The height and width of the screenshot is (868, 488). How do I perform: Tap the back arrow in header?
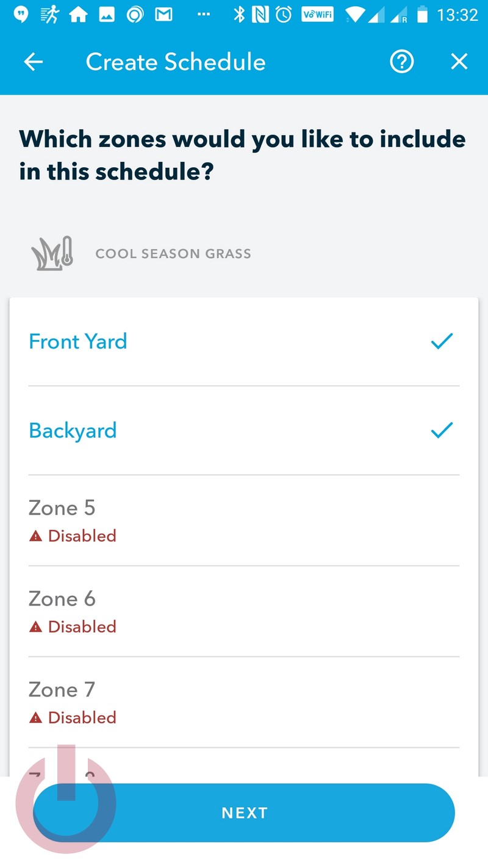tap(34, 62)
